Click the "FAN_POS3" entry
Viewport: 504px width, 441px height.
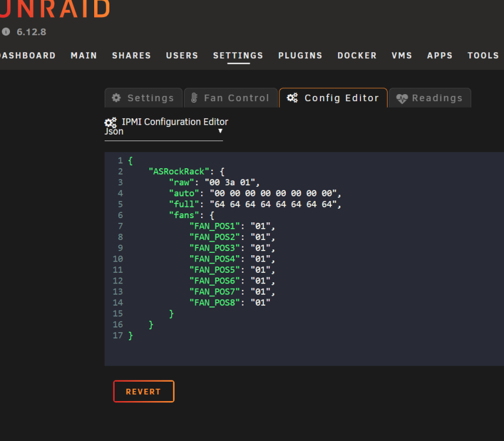(215, 248)
